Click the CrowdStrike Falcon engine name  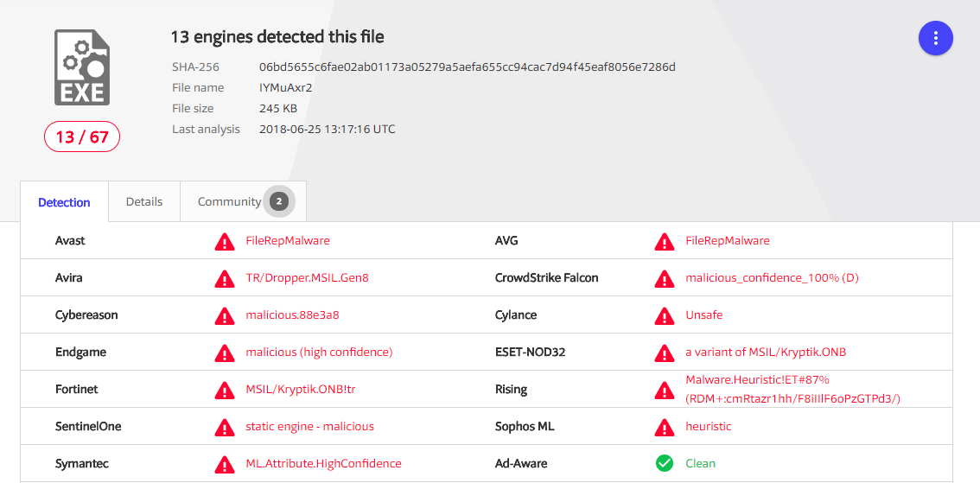coord(546,278)
